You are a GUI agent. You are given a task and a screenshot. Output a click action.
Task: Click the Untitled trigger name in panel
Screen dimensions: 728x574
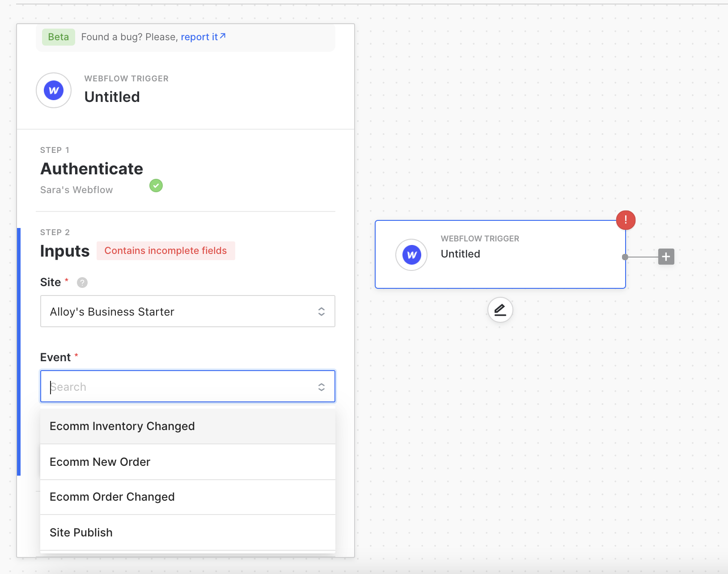(x=112, y=97)
